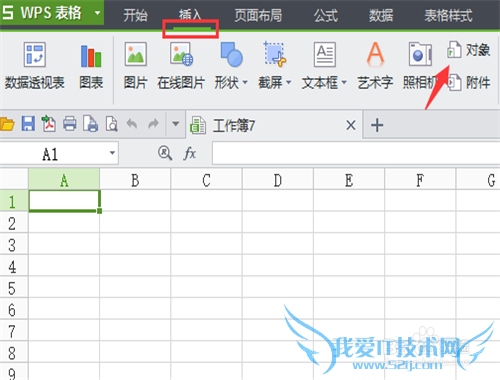Insert a picture (图片)
Image resolution: width=500 pixels, height=380 pixels.
pos(135,66)
